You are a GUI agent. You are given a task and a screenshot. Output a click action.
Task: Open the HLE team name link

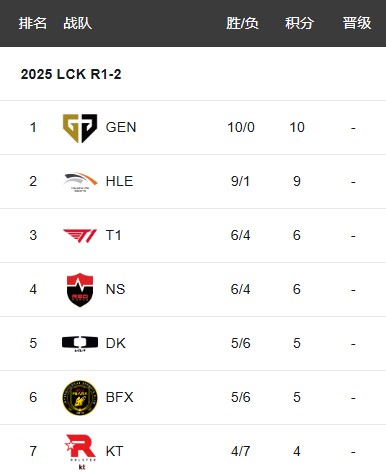click(x=119, y=181)
